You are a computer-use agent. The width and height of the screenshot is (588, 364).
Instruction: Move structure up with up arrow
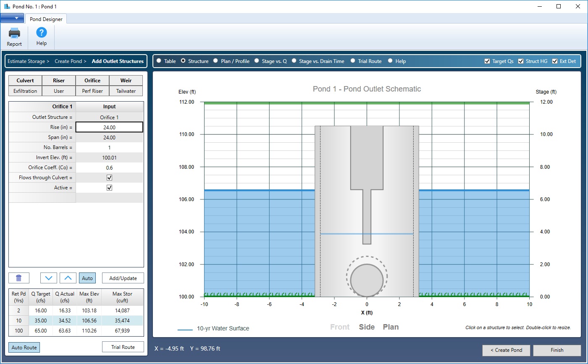[68, 278]
